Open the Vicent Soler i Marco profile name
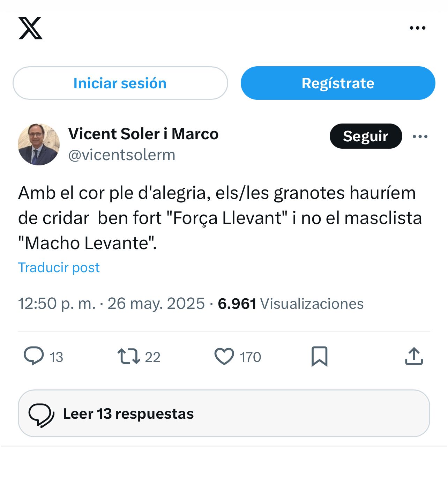The width and height of the screenshot is (448, 492). point(143,134)
